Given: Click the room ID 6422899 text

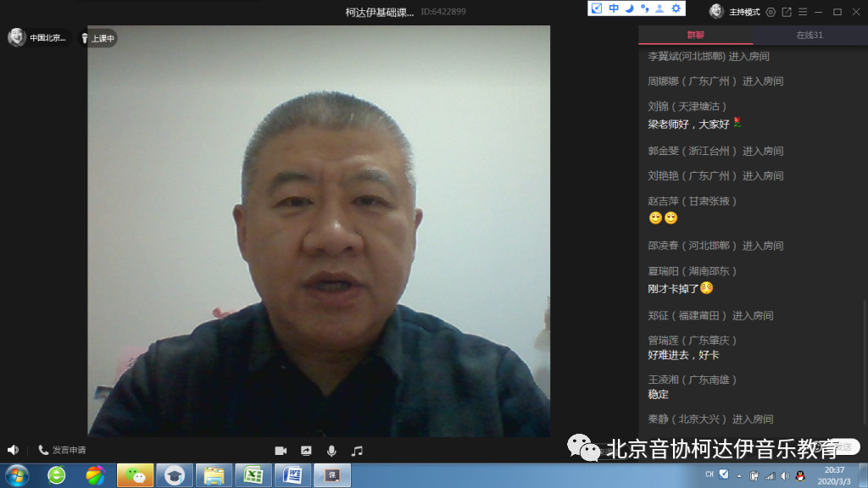Looking at the screenshot, I should (443, 12).
